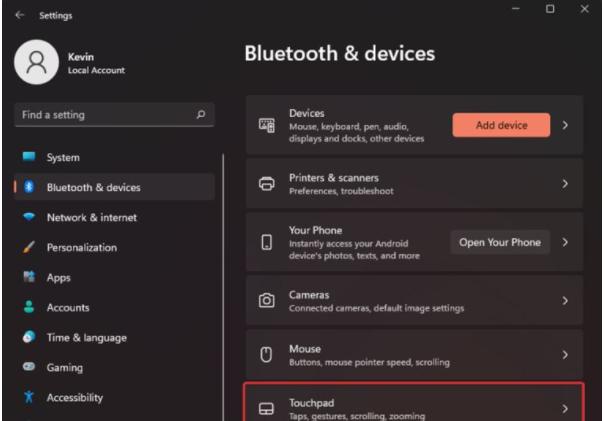Click the Cameras camera icon

pos(267,300)
